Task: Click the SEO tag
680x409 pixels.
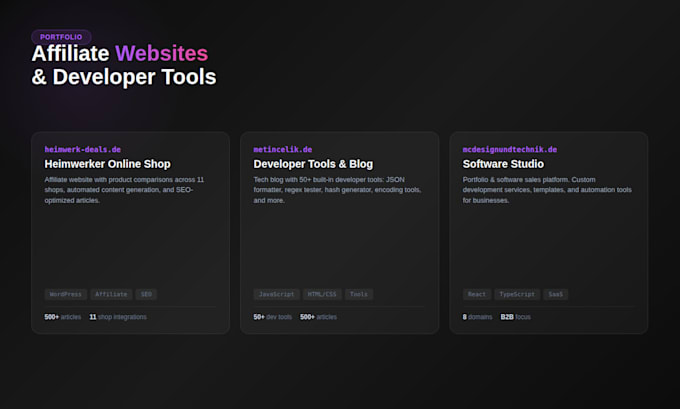Action: [x=146, y=294]
